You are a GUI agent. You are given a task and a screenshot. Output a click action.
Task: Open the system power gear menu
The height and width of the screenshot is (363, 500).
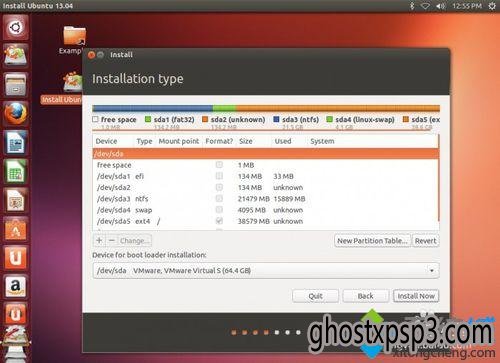tap(492, 6)
